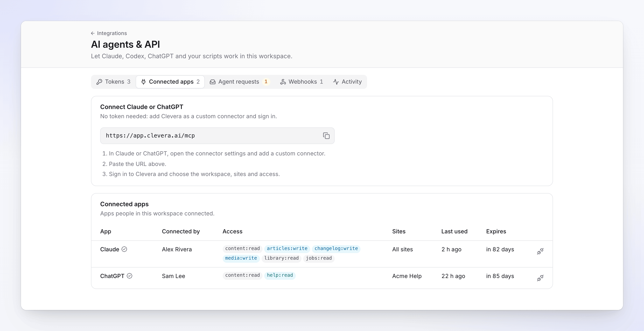This screenshot has height=331, width=644.
Task: Click the back arrow beside Integrations
Action: tap(93, 33)
